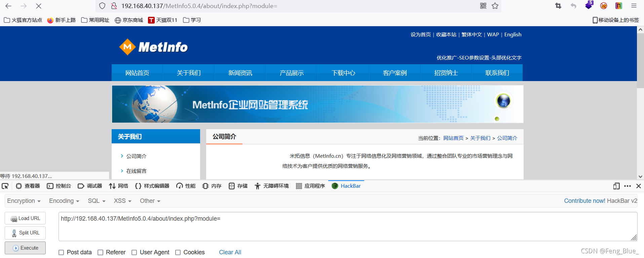Viewport: 644px width, 258px height.
Task: Open the 常用网址 bookmark folder
Action: coord(95,20)
